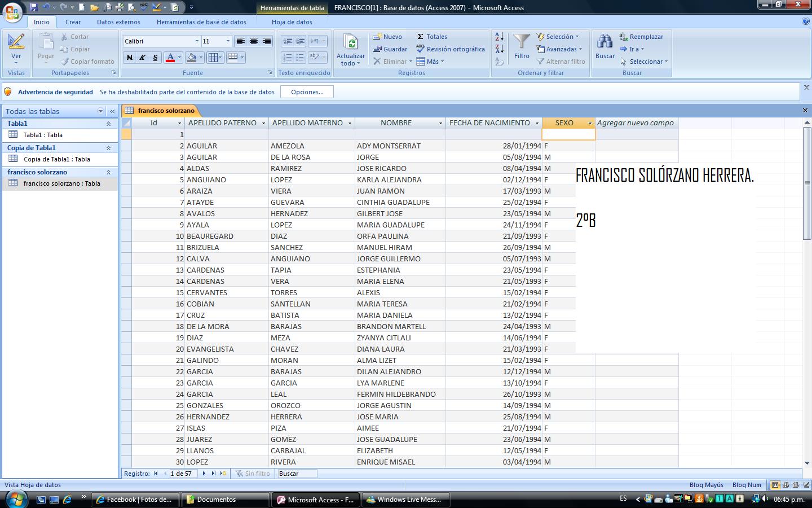The image size is (812, 508).
Task: Switch to Hoja de datos tab
Action: click(292, 22)
